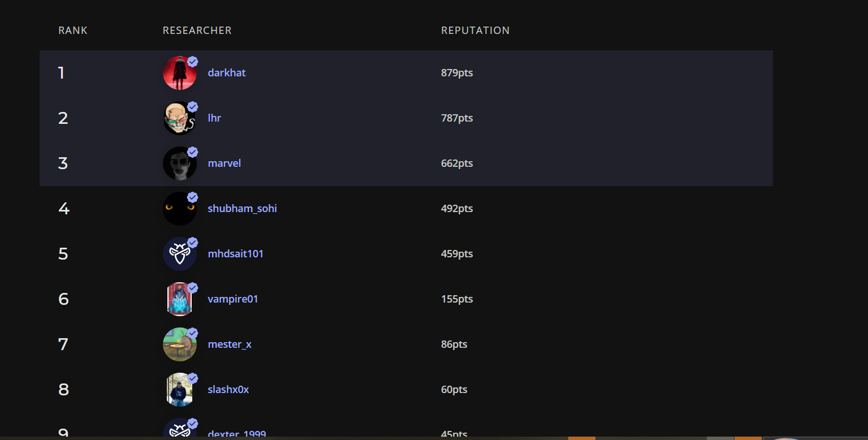This screenshot has height=440, width=868.
Task: Open shubham_sohi's profile link
Action: (x=242, y=209)
